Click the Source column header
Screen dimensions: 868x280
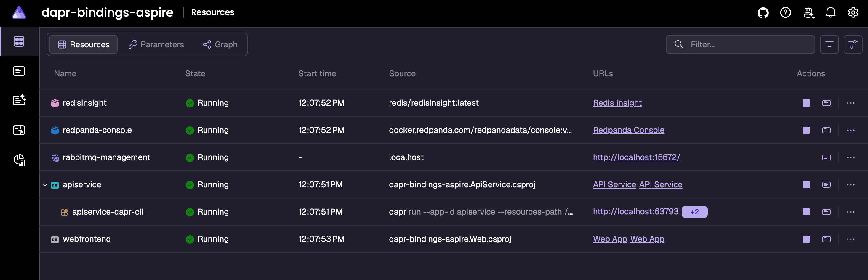[402, 74]
